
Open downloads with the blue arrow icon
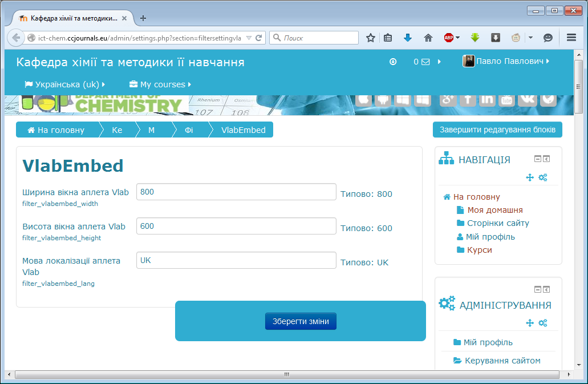[x=408, y=38]
